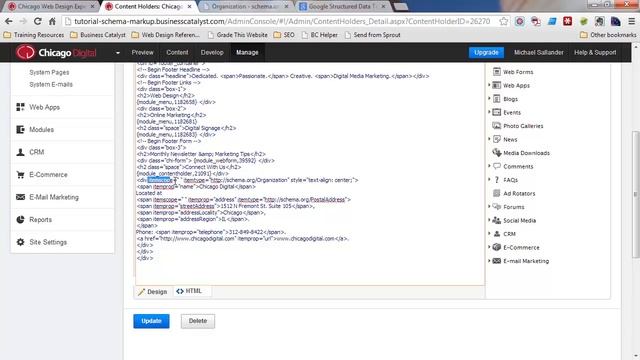
Task: Open System Pages in the sidebar
Action: 49,72
